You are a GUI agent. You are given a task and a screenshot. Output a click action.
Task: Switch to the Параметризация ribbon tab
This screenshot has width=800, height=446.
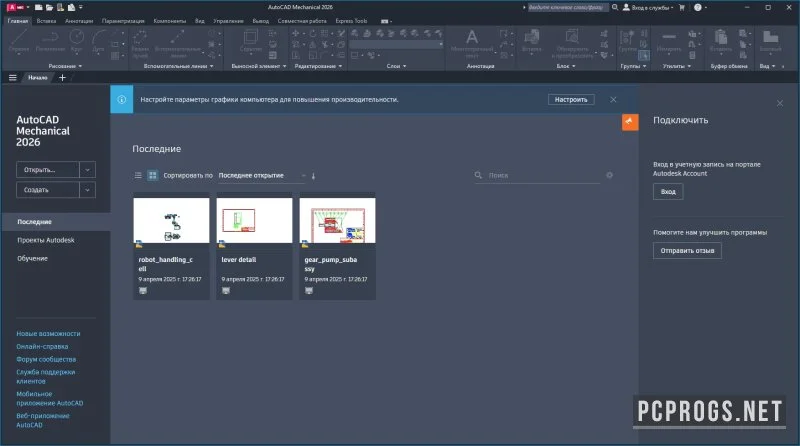123,21
